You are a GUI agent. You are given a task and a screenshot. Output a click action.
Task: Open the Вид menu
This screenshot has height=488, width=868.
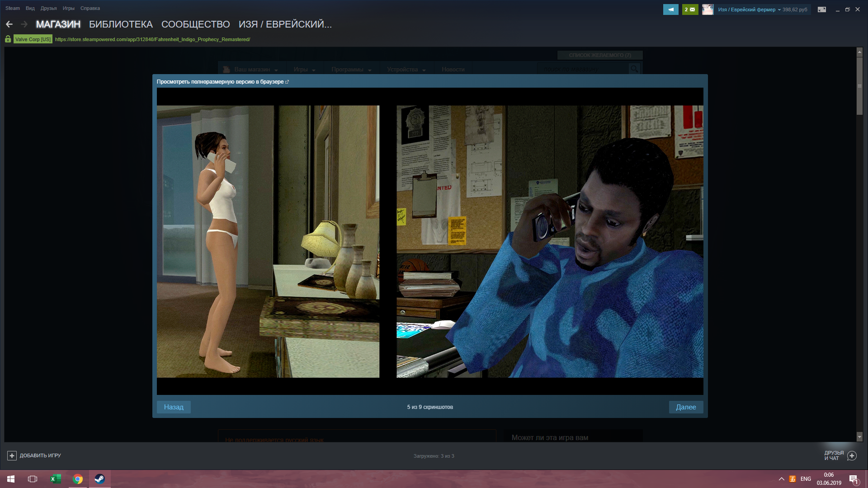pyautogui.click(x=30, y=8)
